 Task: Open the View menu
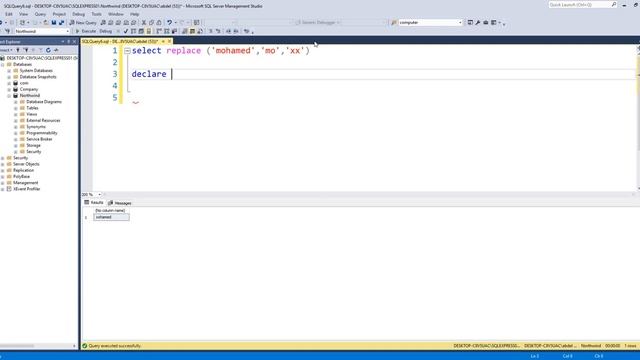pos(23,14)
